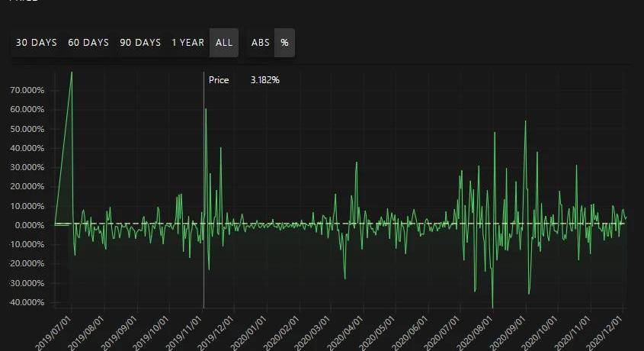The image size is (644, 351).
Task: Select the ALL time range
Action: pos(224,43)
